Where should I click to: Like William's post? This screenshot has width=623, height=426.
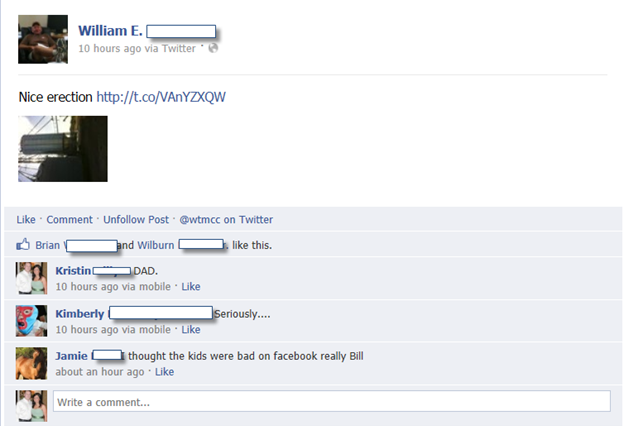pos(26,219)
